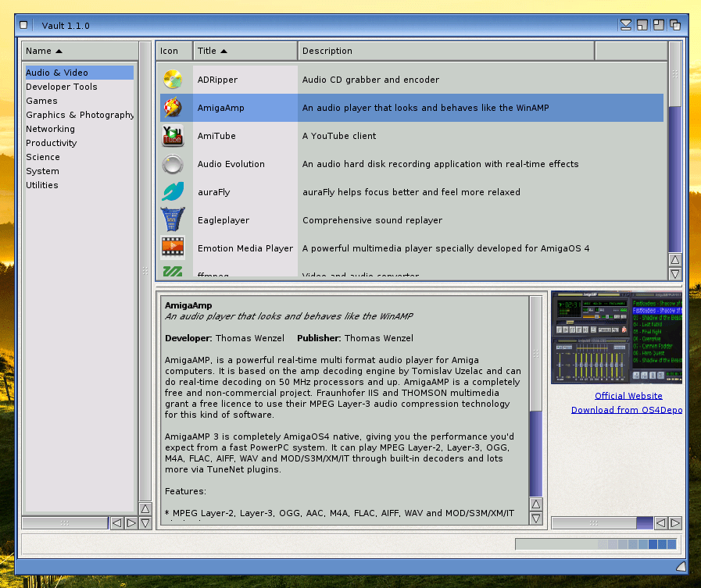
Task: Click the auraFly leaf icon
Action: point(173,192)
